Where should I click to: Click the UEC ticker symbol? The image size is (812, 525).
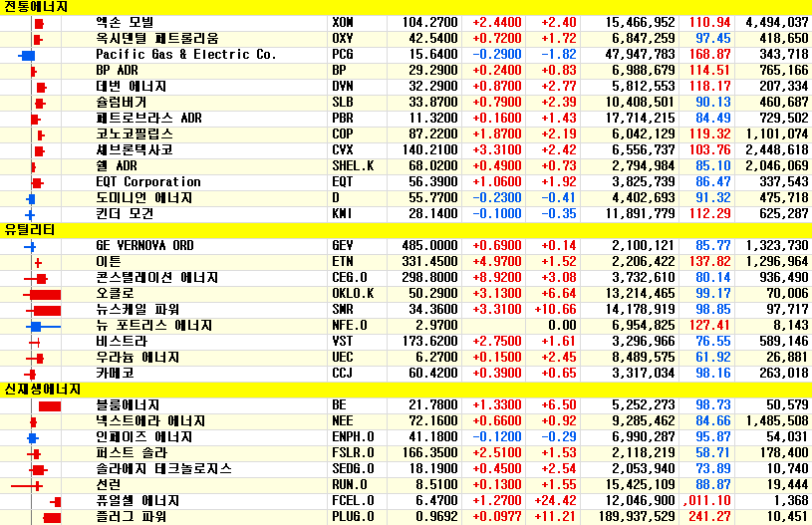(343, 358)
